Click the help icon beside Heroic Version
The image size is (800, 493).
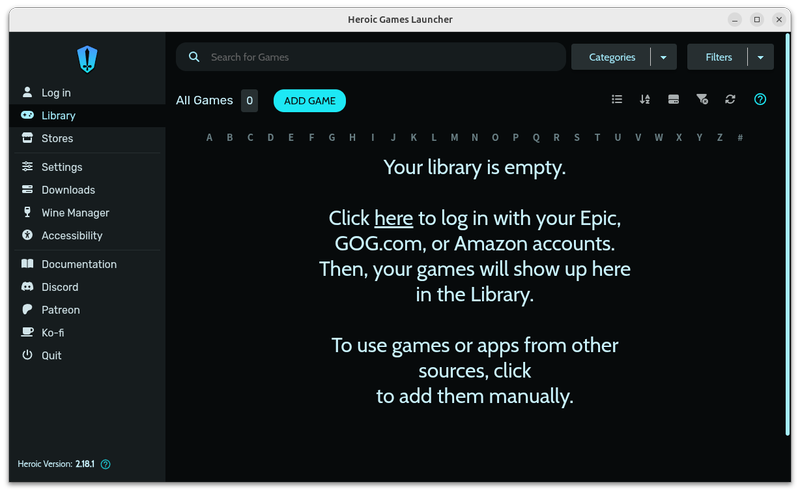(x=106, y=464)
